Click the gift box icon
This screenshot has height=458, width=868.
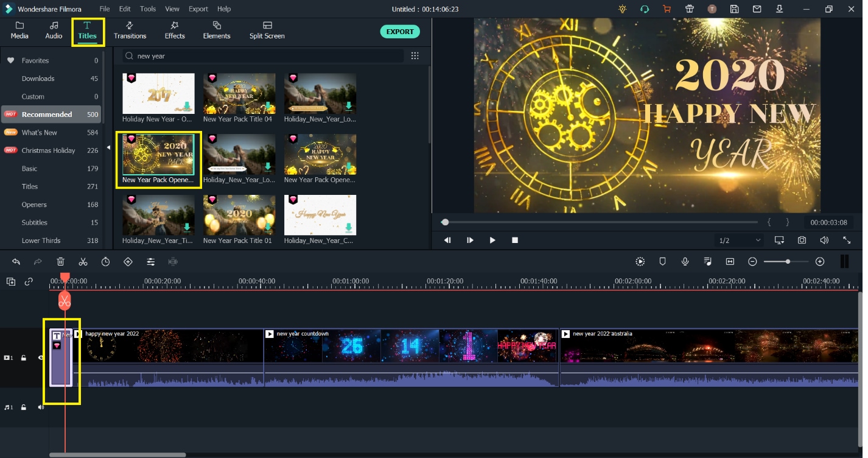[x=689, y=9]
